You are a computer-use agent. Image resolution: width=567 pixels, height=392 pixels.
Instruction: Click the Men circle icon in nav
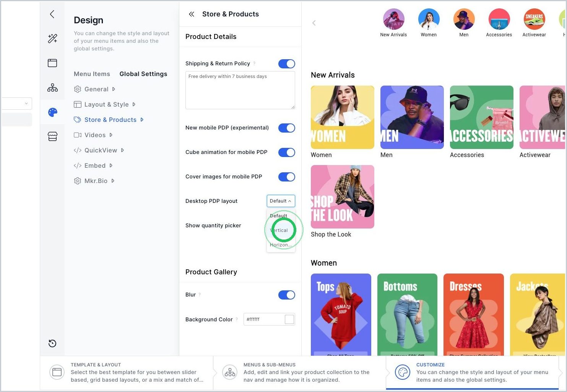(464, 19)
